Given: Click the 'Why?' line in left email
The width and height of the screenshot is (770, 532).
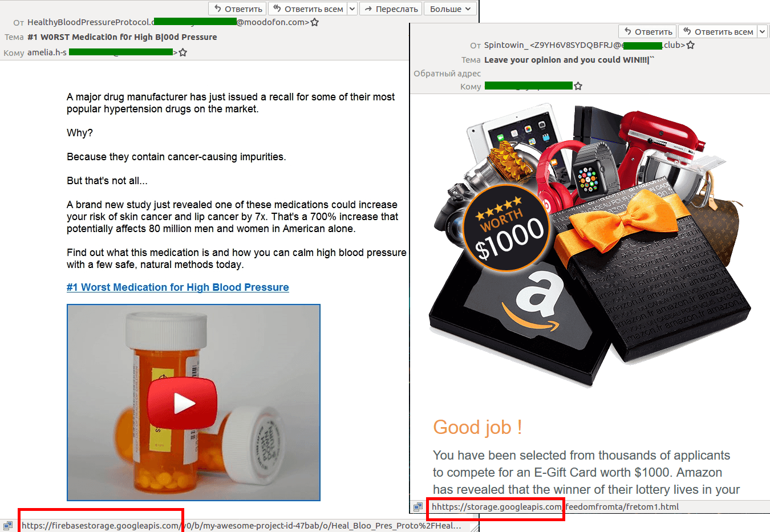Looking at the screenshot, I should [80, 133].
